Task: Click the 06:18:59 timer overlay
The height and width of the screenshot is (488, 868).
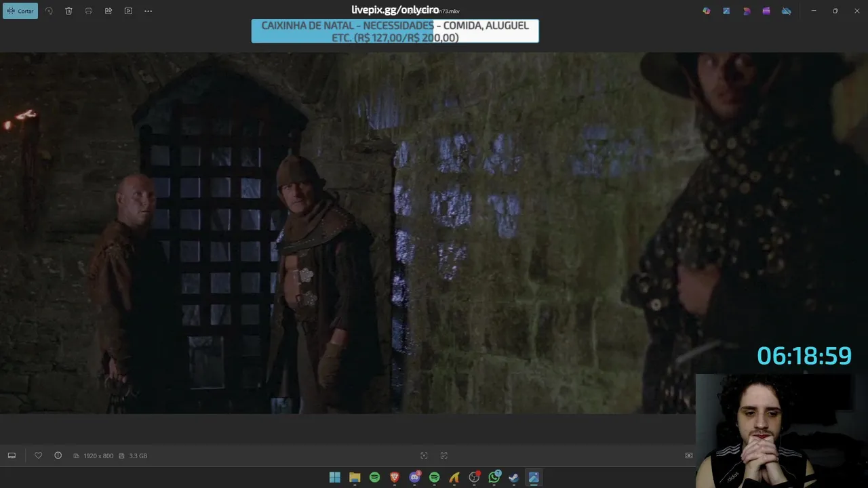Action: coord(804,356)
